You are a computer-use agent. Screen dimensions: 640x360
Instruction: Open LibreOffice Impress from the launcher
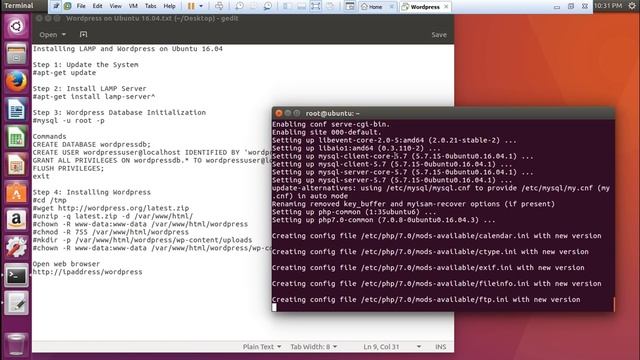16,165
